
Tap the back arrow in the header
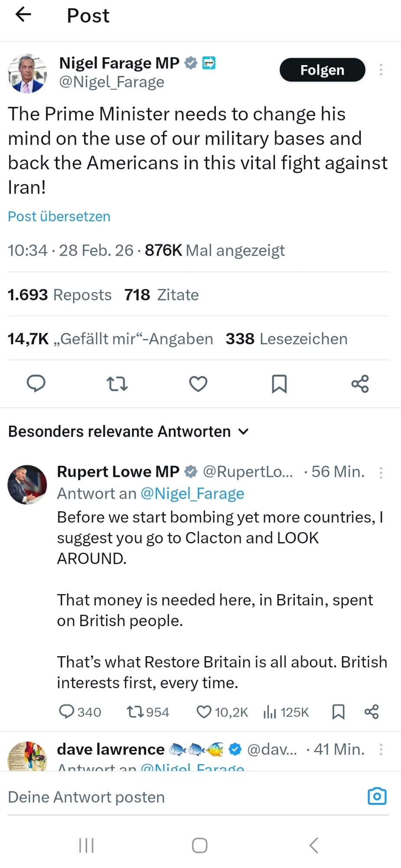pyautogui.click(x=23, y=15)
